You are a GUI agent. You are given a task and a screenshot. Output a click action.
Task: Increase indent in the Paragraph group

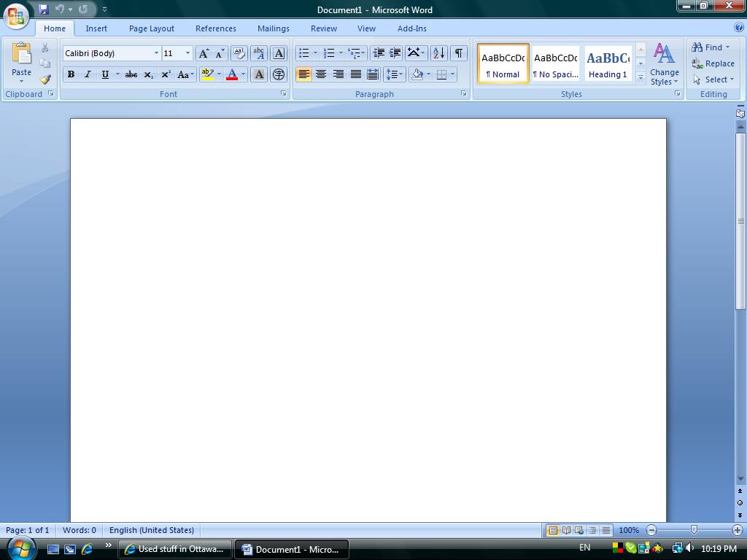click(x=395, y=53)
